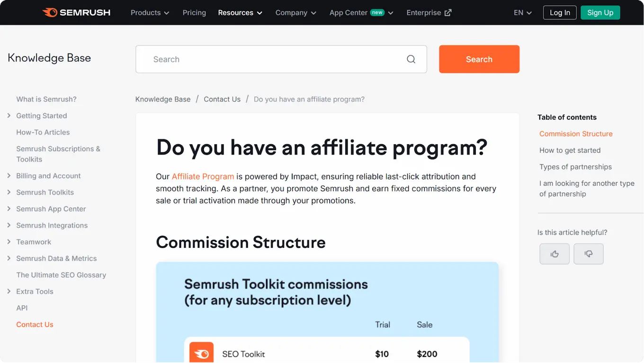Open the Company menu
This screenshot has width=644, height=363.
point(295,13)
